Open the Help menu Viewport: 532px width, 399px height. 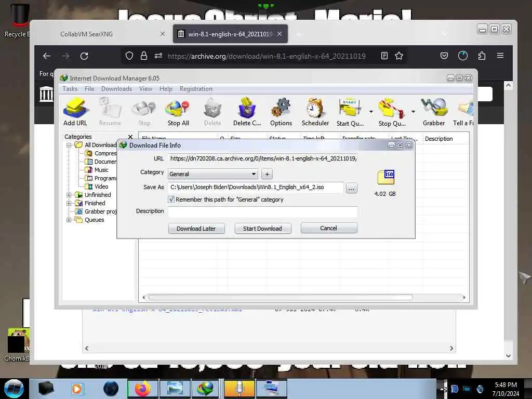tap(166, 89)
